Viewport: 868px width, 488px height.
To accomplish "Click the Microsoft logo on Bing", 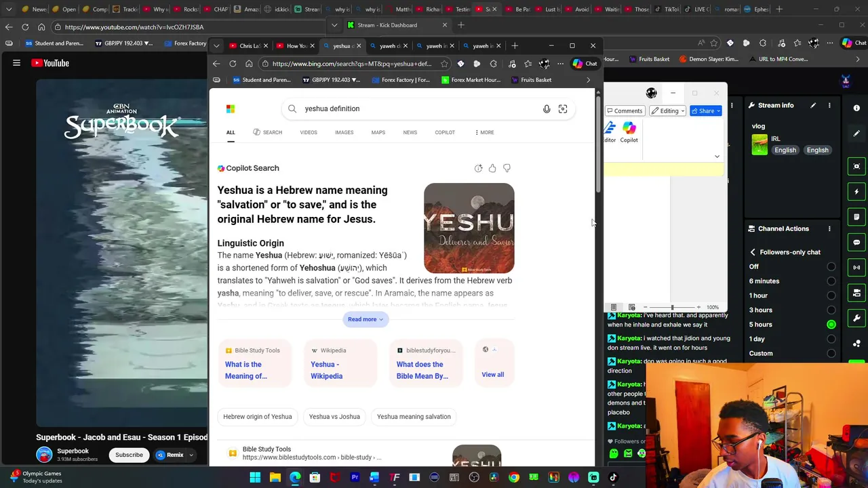I will (231, 108).
